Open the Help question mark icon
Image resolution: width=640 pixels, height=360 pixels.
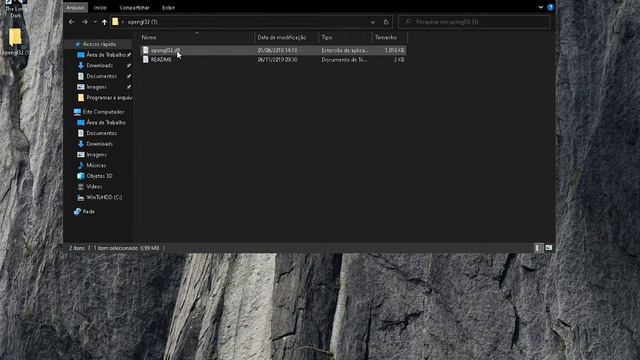coord(550,7)
